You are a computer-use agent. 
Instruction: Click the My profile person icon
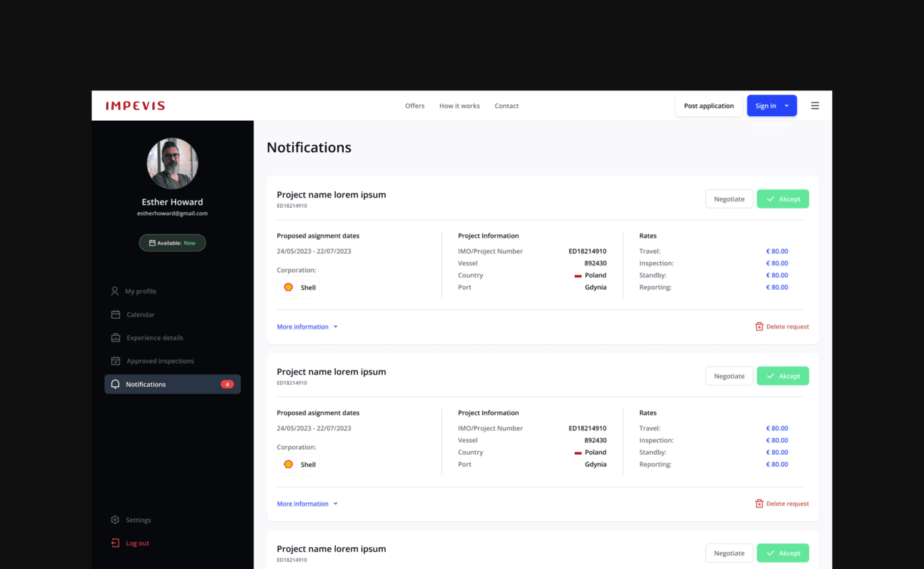click(x=115, y=291)
